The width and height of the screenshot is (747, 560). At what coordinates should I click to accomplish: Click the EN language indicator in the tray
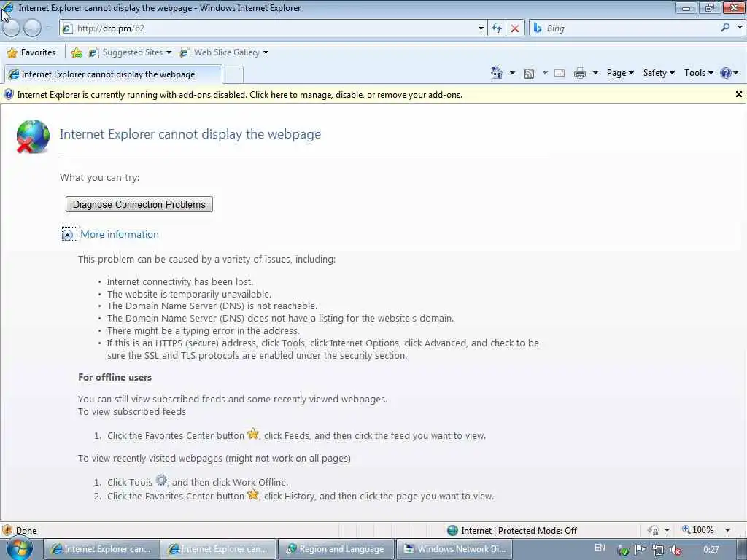point(600,548)
